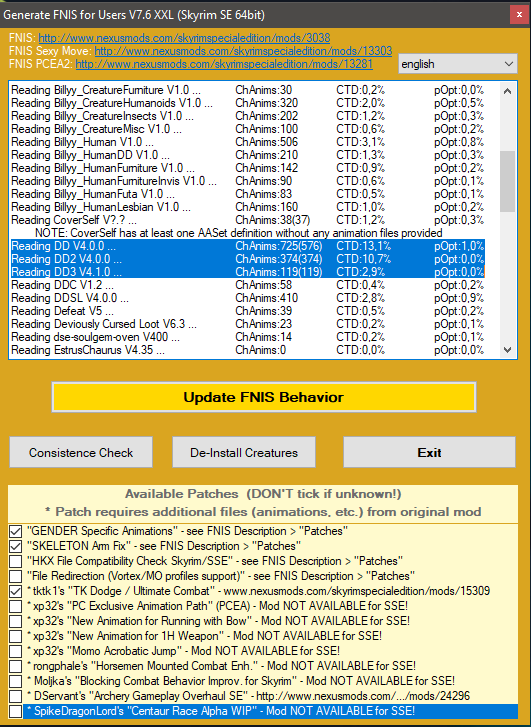Tick rongphale's Horsemen Mounted Combat checkbox
This screenshot has height=727, width=531.
pyautogui.click(x=16, y=666)
